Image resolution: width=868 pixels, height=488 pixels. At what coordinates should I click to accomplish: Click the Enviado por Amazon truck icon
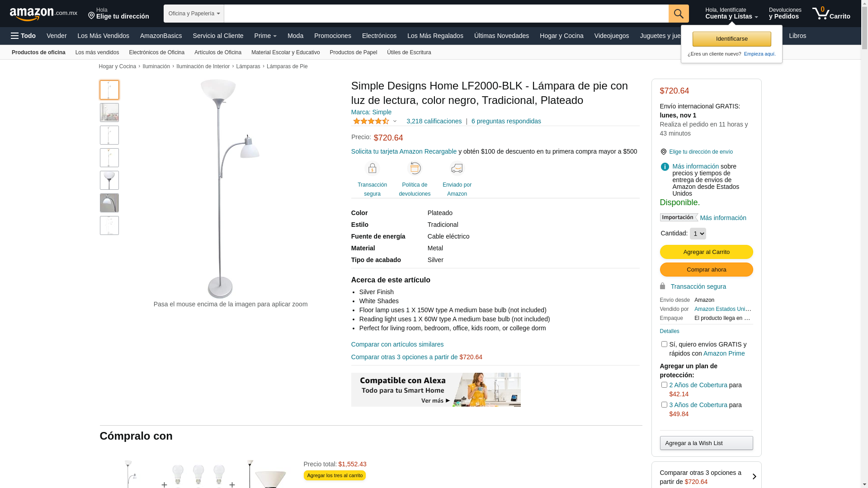click(x=457, y=169)
